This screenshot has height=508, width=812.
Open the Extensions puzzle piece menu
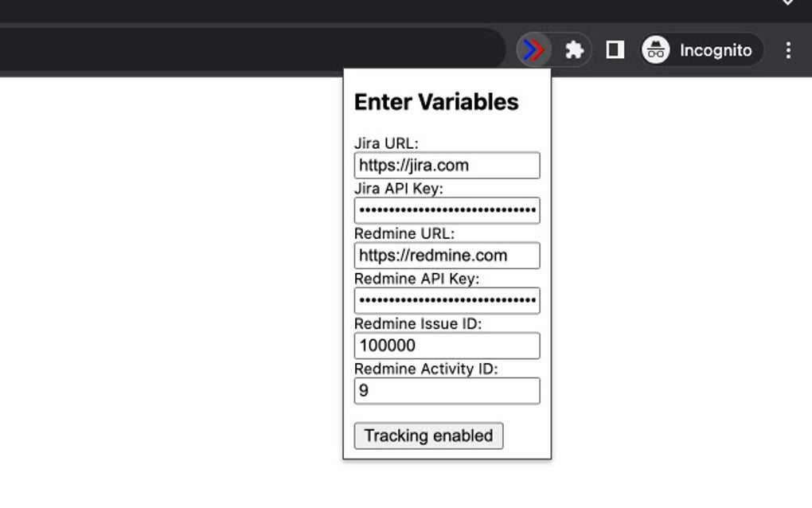[x=574, y=50]
